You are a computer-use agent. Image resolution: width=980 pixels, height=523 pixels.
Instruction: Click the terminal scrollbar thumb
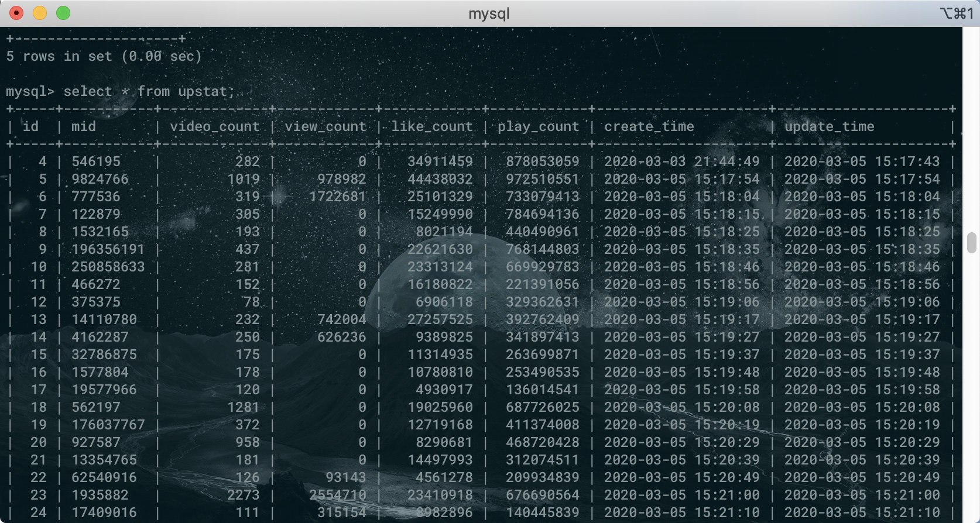click(972, 243)
